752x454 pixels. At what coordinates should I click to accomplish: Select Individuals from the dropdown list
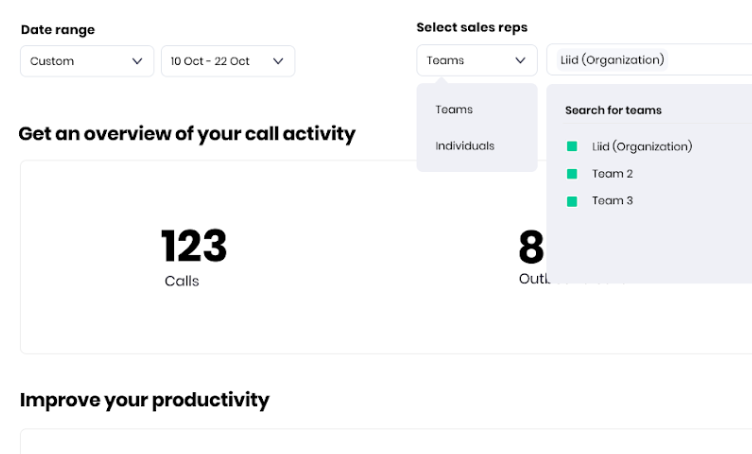coord(465,146)
